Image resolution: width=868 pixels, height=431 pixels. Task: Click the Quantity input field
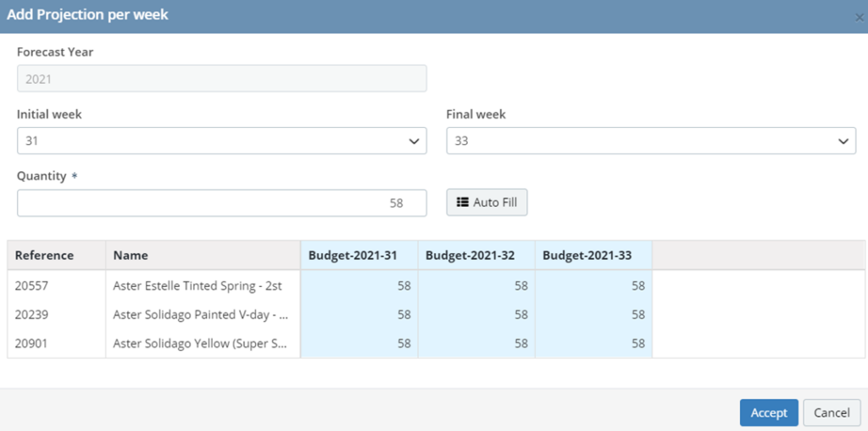[222, 203]
